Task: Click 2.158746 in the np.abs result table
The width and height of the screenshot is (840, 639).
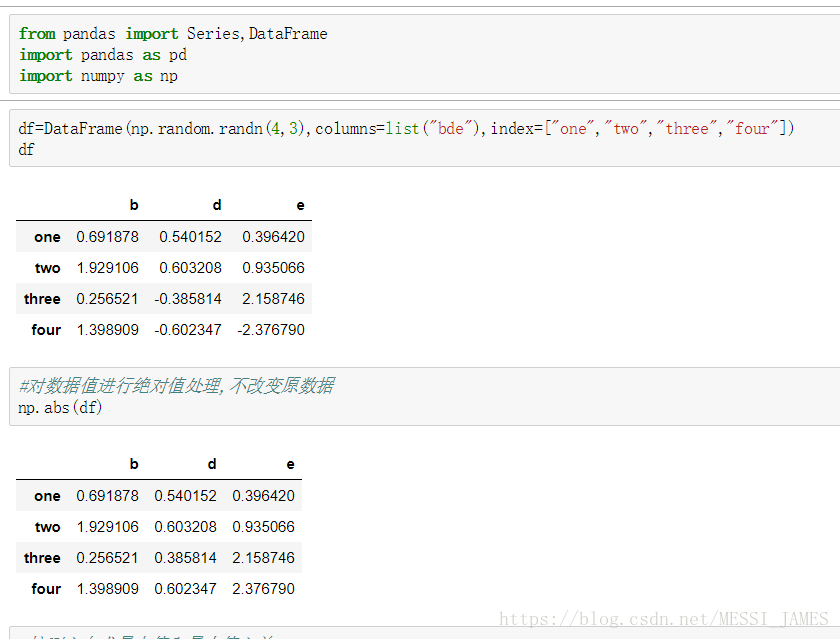Action: coord(263,558)
